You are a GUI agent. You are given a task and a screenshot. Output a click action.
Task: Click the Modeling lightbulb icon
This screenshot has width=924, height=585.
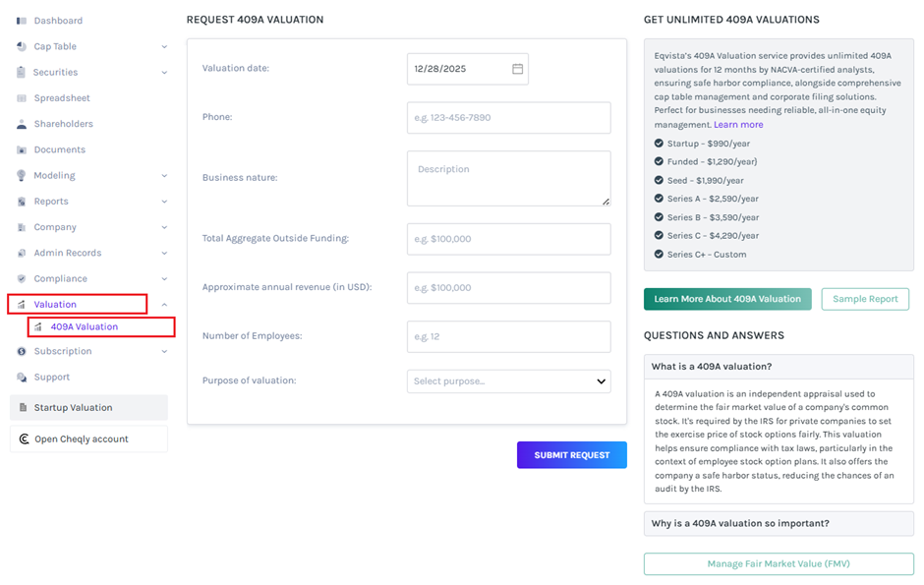point(22,176)
